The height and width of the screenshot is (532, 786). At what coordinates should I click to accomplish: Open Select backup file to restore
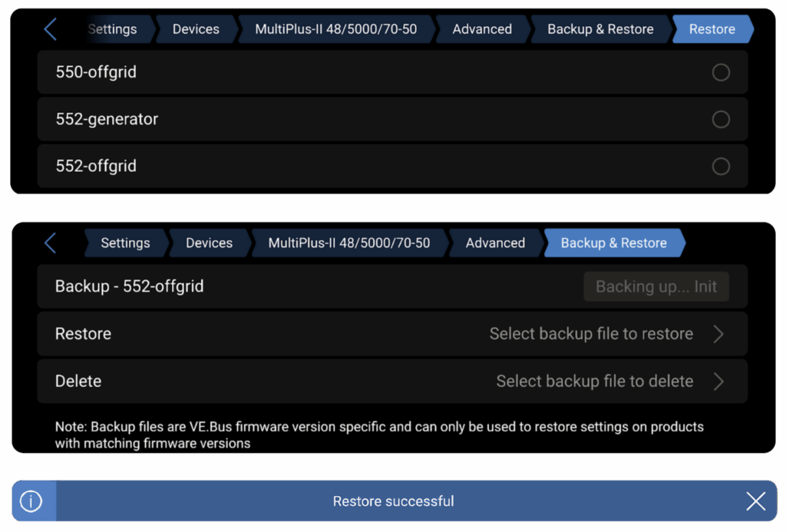click(591, 334)
